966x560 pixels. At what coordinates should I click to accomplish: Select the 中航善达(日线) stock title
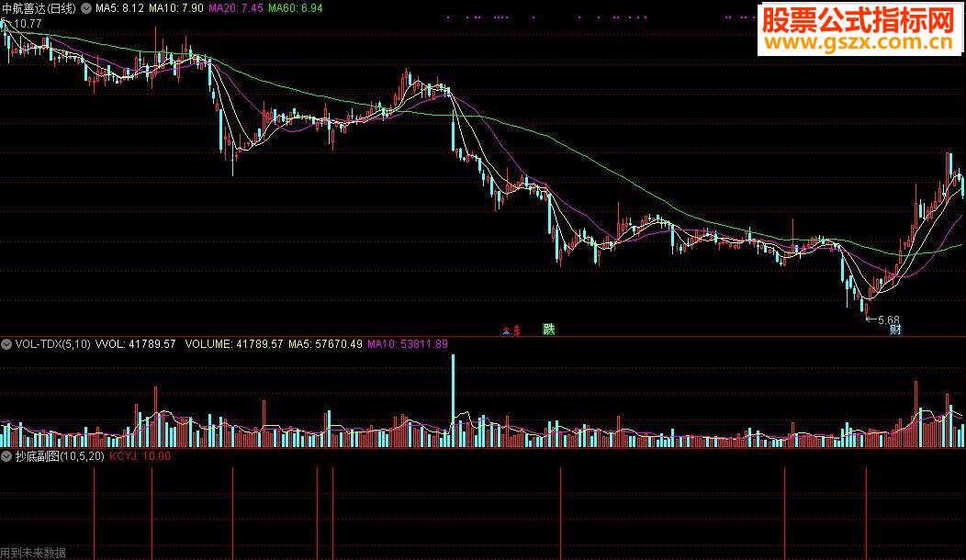click(39, 8)
